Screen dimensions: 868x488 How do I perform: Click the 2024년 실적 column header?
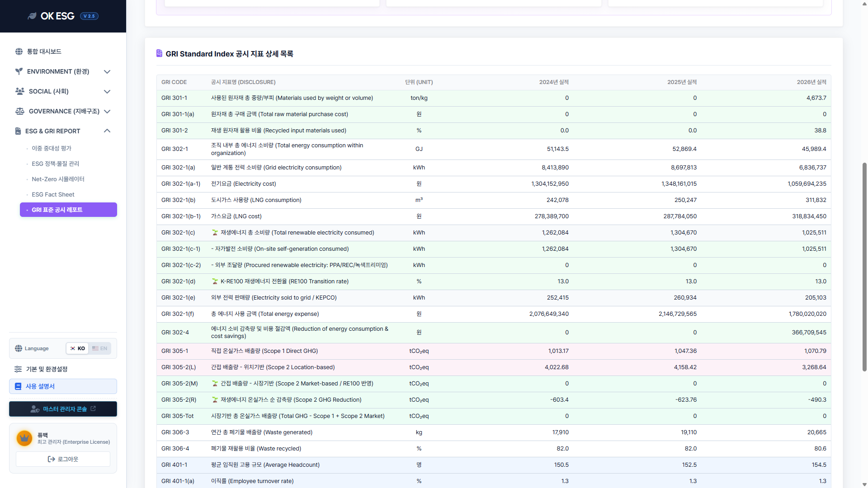pyautogui.click(x=554, y=82)
